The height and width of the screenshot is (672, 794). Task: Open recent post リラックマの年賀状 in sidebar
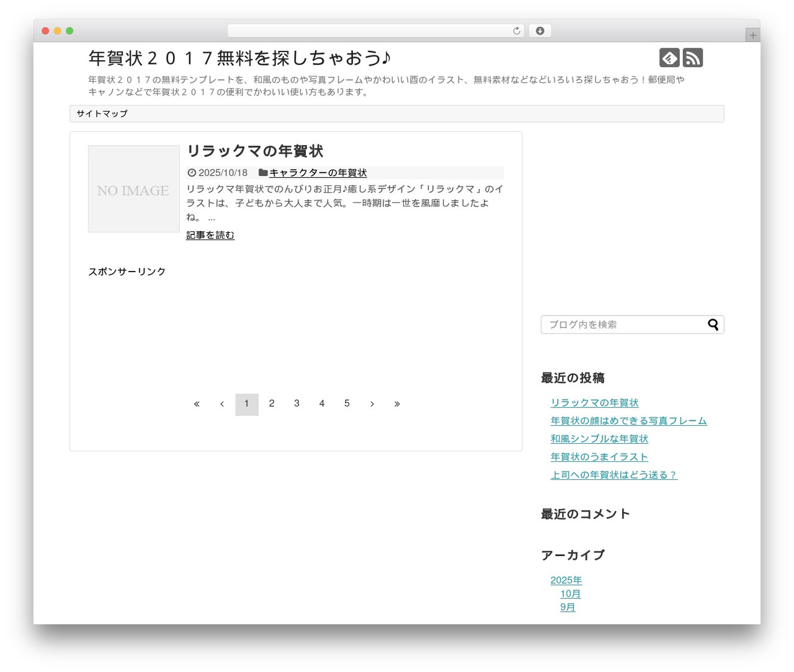pyautogui.click(x=594, y=403)
